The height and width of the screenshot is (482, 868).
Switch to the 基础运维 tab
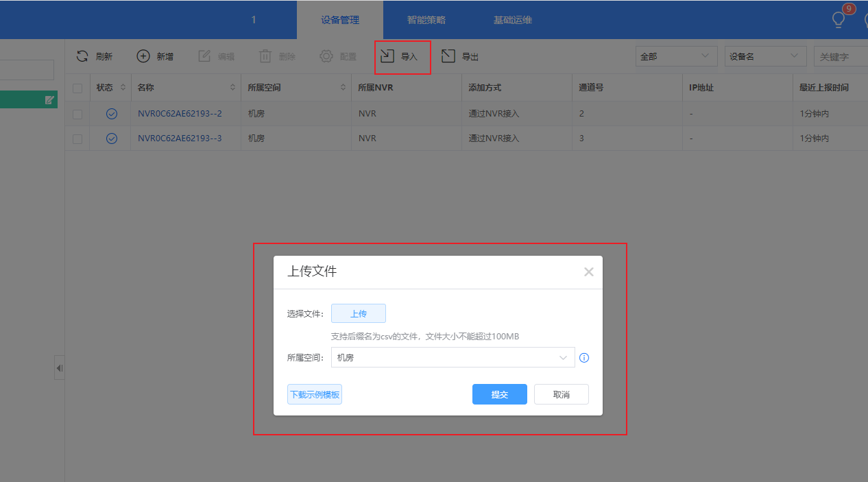(x=513, y=20)
